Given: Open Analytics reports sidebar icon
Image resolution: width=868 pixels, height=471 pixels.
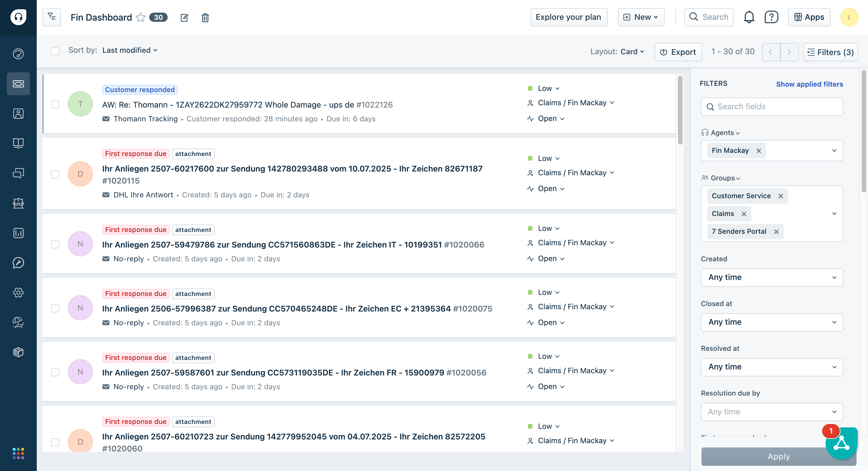Looking at the screenshot, I should click(18, 233).
